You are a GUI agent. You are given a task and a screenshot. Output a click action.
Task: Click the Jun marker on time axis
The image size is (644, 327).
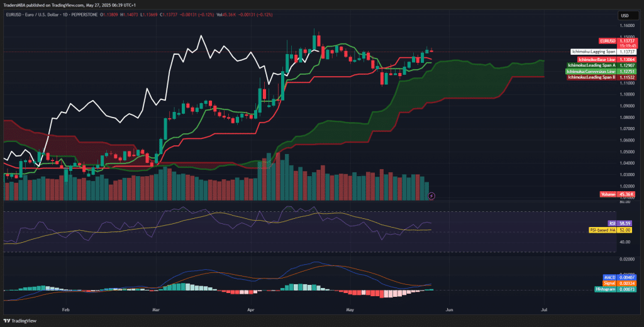(x=448, y=310)
